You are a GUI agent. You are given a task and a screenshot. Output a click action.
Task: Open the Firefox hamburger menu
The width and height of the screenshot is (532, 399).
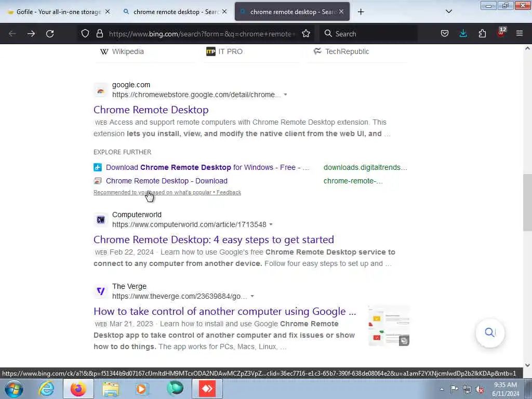tap(520, 34)
